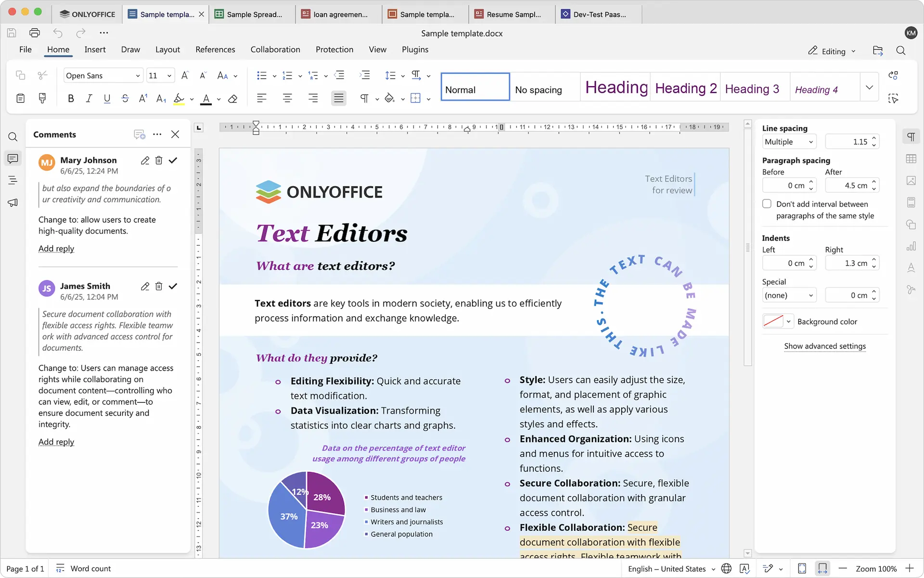The width and height of the screenshot is (924, 578).
Task: Apply underline formatting
Action: coord(107,99)
